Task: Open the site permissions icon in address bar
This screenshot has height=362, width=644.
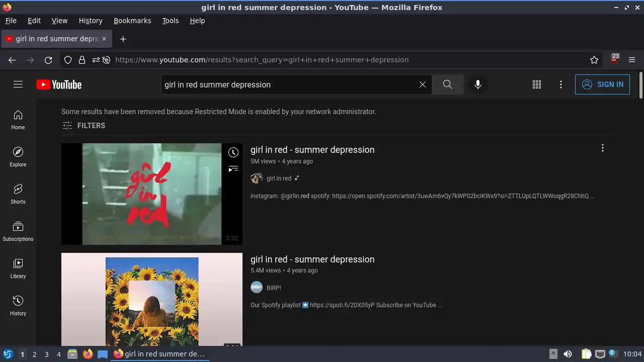Action: pyautogui.click(x=96, y=60)
